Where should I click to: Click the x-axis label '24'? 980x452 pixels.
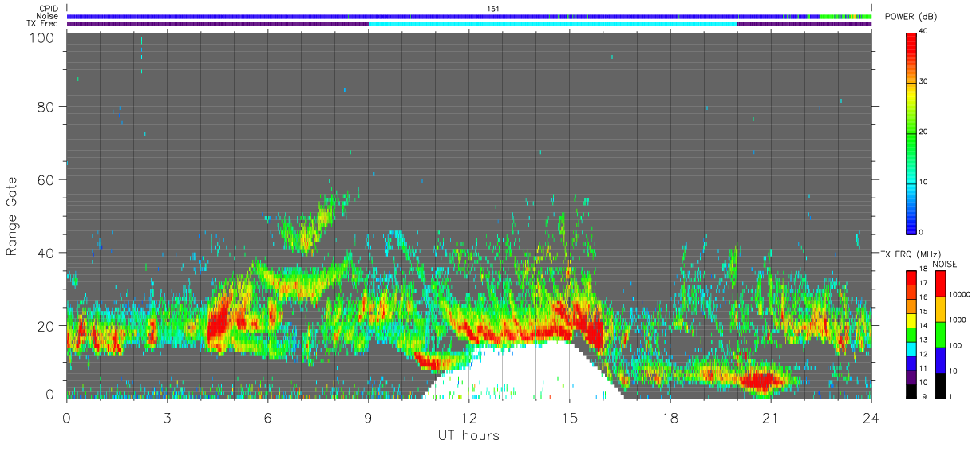[871, 418]
